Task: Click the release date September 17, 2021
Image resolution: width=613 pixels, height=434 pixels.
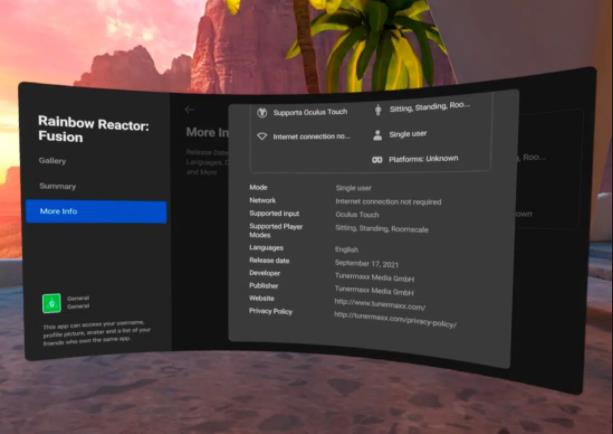Action: tap(367, 264)
